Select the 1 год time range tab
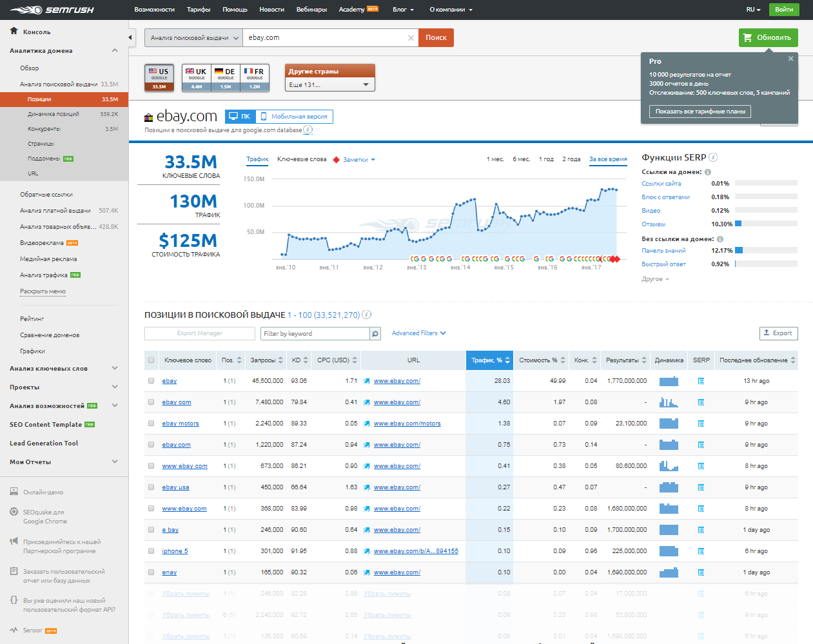Viewport: 813px width, 644px height. 545,158
